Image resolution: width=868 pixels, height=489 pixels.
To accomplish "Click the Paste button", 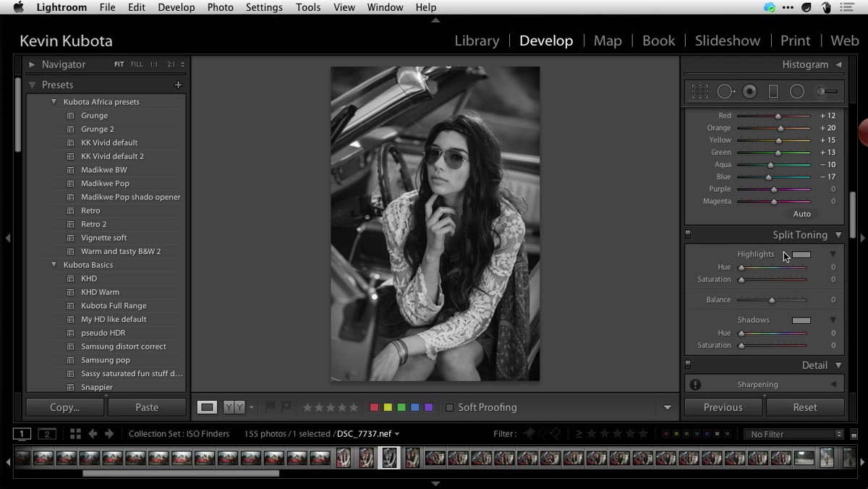I will click(x=147, y=407).
